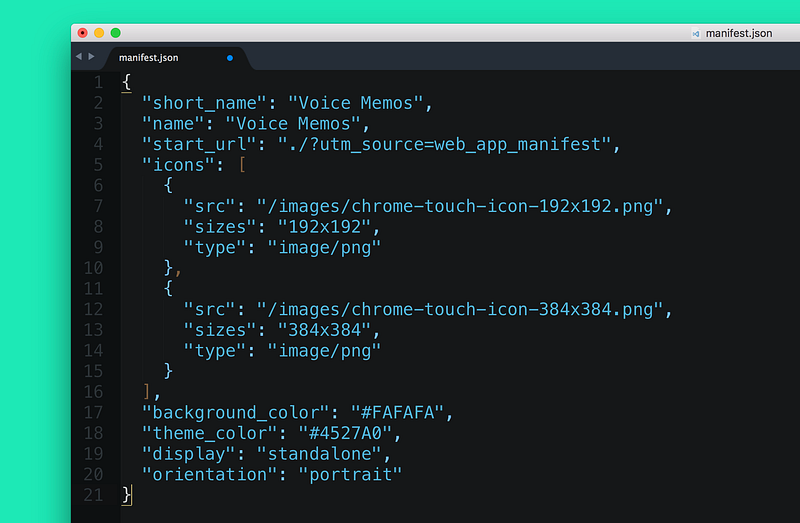Click the "portrait" value
This screenshot has width=800, height=523.
point(350,475)
